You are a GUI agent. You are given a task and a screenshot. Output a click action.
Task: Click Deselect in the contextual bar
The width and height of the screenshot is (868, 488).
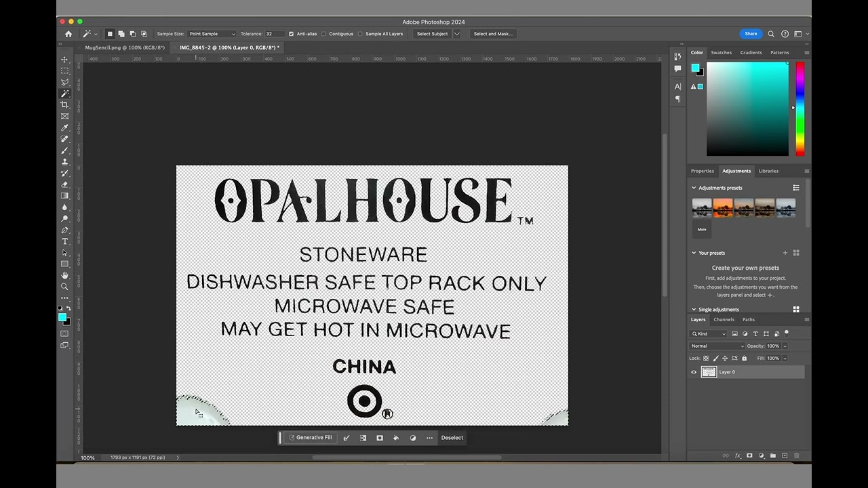[x=452, y=438]
